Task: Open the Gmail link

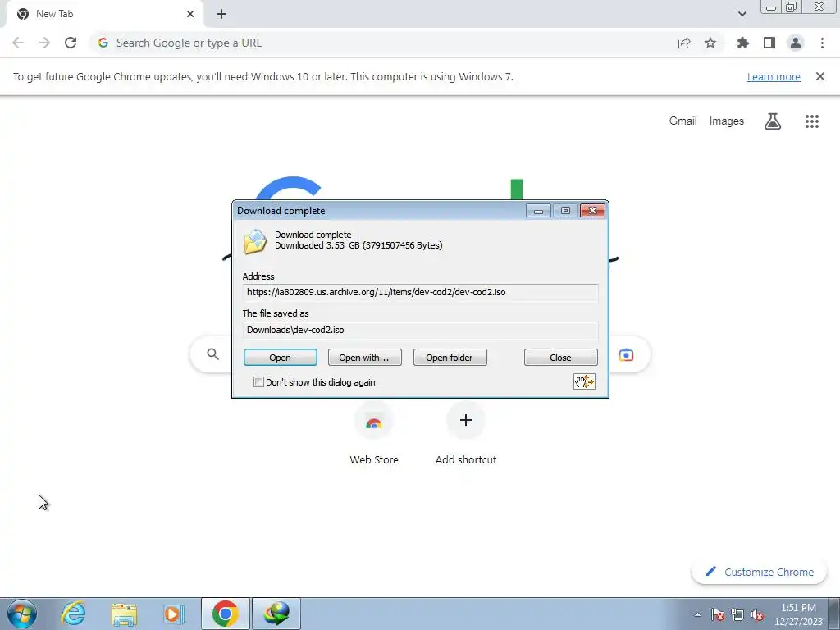Action: (x=683, y=121)
